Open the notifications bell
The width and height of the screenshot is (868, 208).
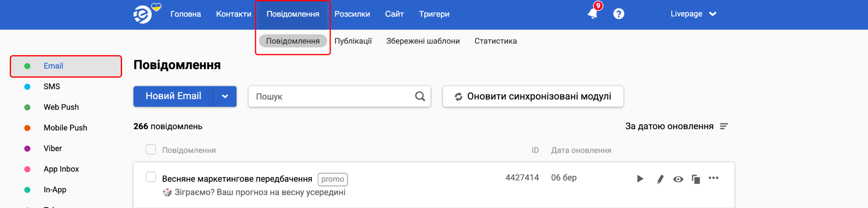593,14
